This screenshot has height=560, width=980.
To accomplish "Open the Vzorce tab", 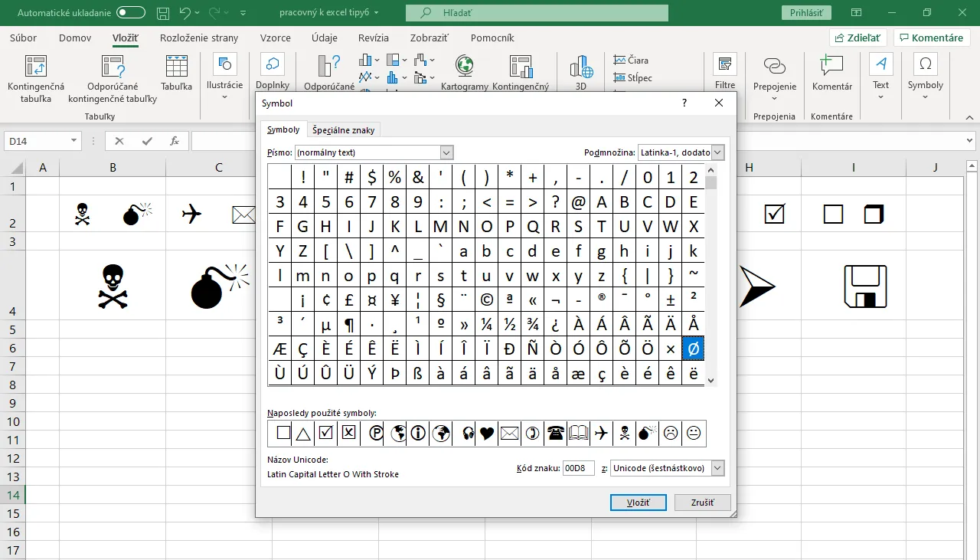I will [x=275, y=38].
